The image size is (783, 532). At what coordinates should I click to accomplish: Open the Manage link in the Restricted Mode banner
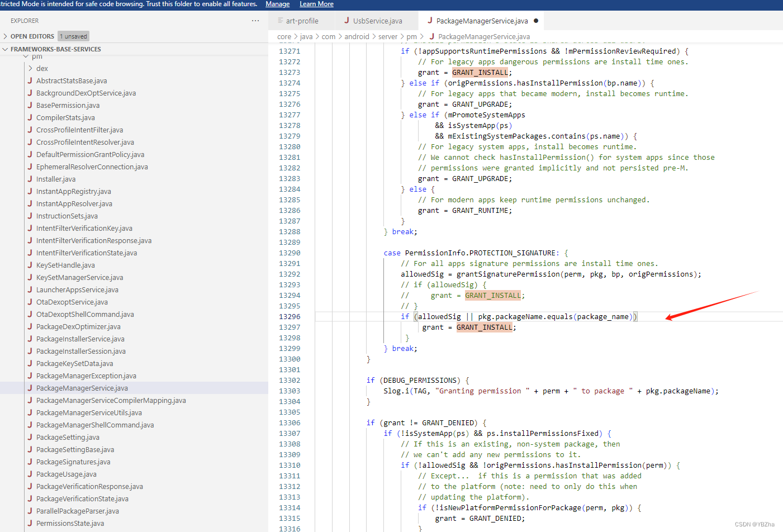[x=277, y=4]
